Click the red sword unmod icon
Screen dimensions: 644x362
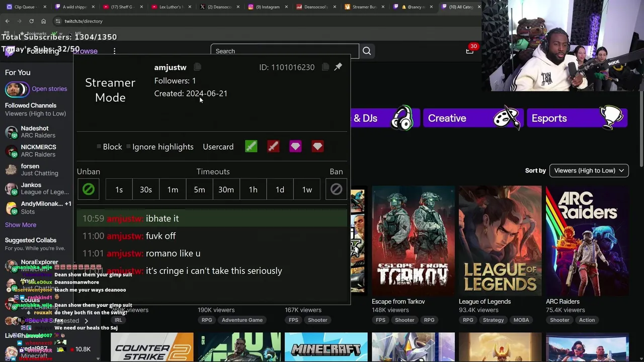[x=273, y=146]
